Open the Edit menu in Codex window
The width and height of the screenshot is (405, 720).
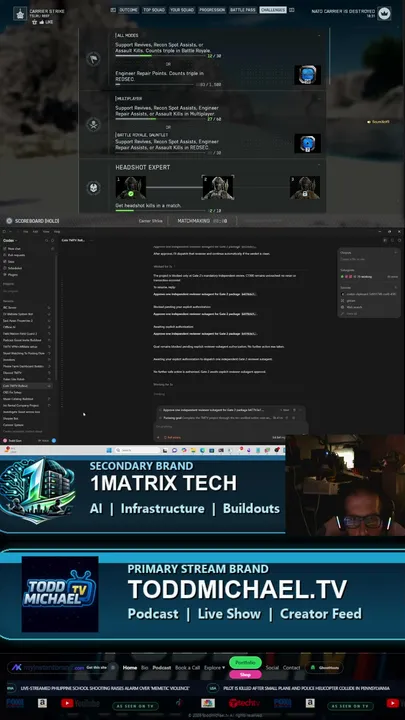[35, 231]
